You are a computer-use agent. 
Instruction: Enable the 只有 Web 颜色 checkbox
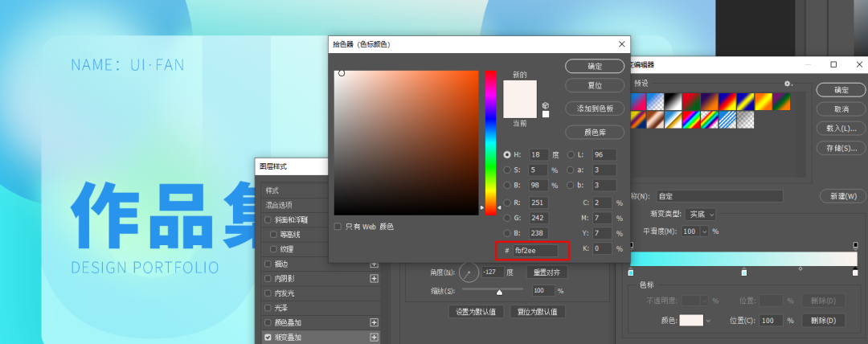(338, 227)
